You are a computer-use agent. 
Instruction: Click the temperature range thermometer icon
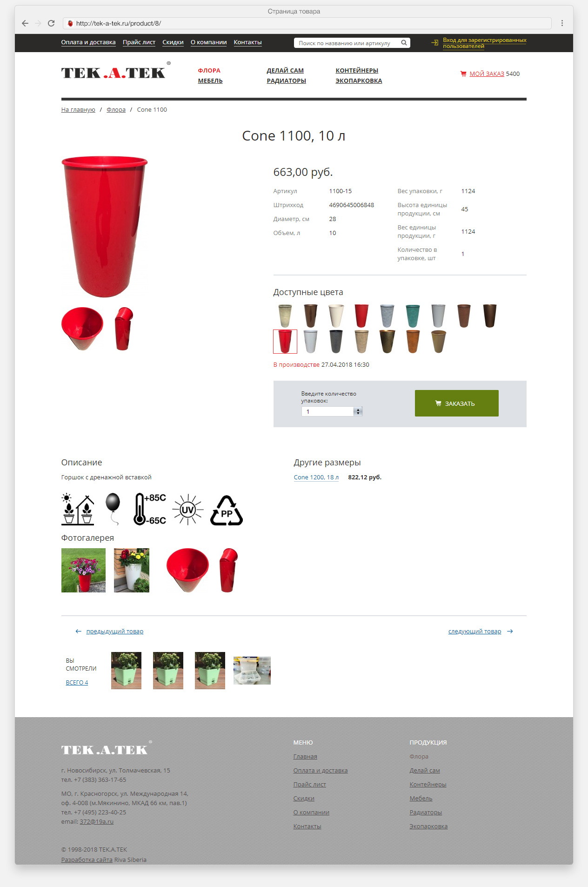coord(149,509)
